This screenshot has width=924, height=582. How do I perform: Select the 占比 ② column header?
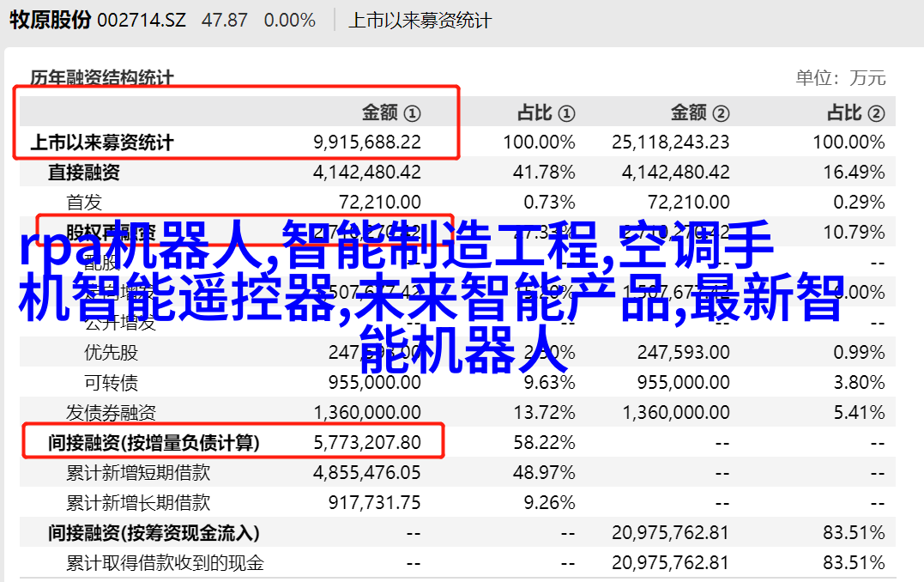click(856, 112)
